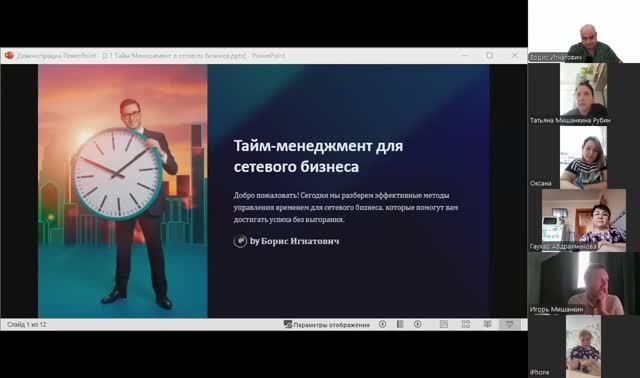Click the slide navigator icon between arrows
The image size is (640, 378).
click(400, 324)
